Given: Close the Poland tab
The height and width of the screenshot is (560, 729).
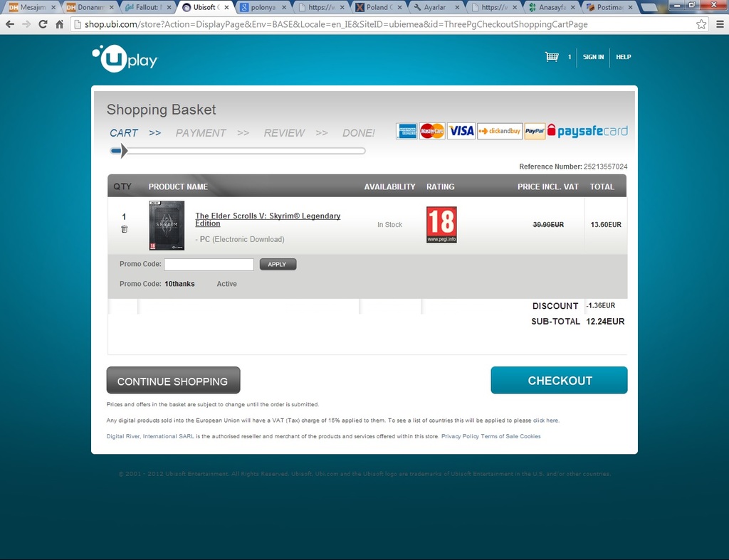Looking at the screenshot, I should [400, 7].
